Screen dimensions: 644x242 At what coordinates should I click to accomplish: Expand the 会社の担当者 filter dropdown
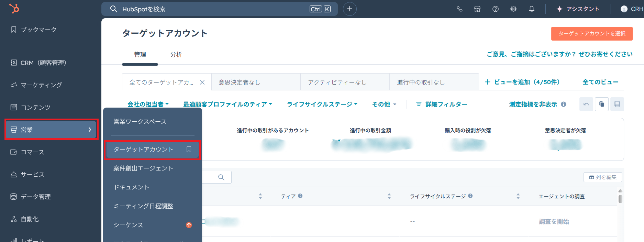click(148, 104)
